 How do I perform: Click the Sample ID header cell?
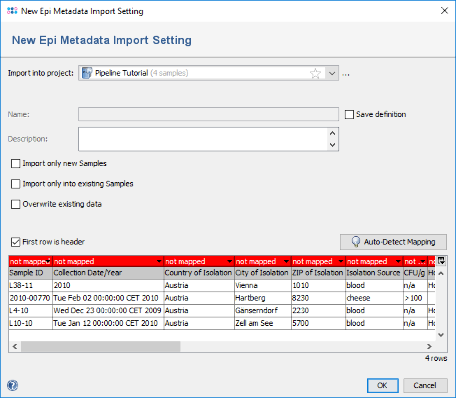tap(31, 273)
